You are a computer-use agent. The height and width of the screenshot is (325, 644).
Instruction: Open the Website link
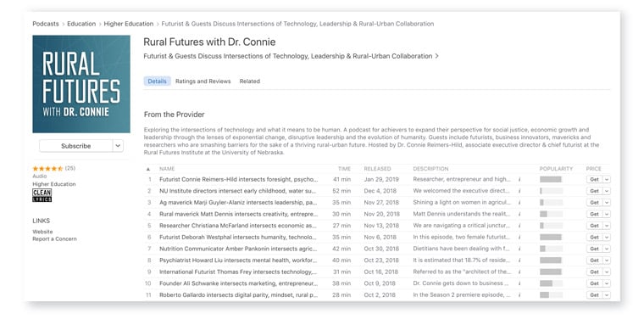(x=42, y=232)
